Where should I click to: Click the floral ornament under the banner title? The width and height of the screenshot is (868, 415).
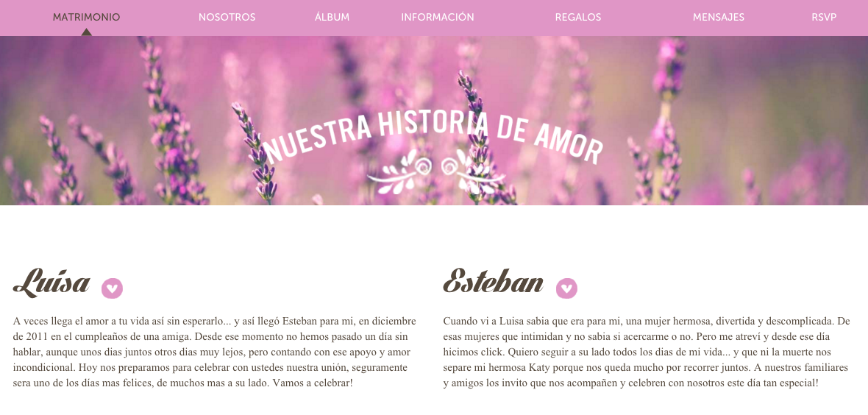pos(435,172)
